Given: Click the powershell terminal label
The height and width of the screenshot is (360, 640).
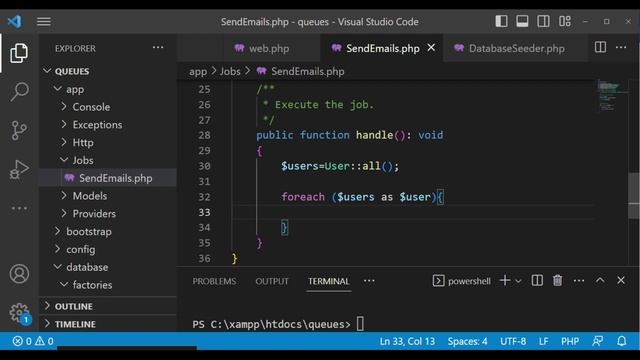Looking at the screenshot, I should click(462, 281).
